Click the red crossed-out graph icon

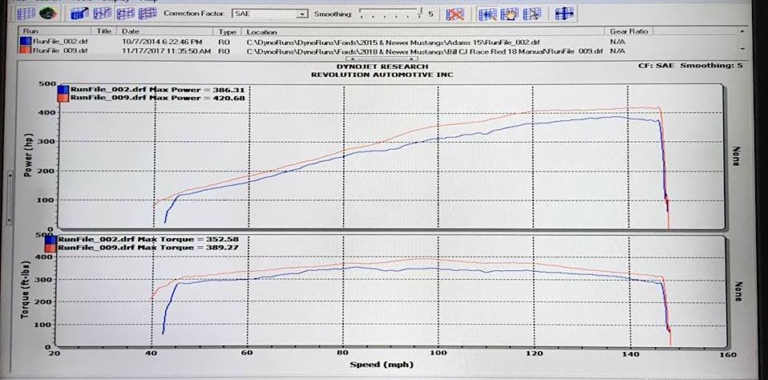click(x=455, y=14)
